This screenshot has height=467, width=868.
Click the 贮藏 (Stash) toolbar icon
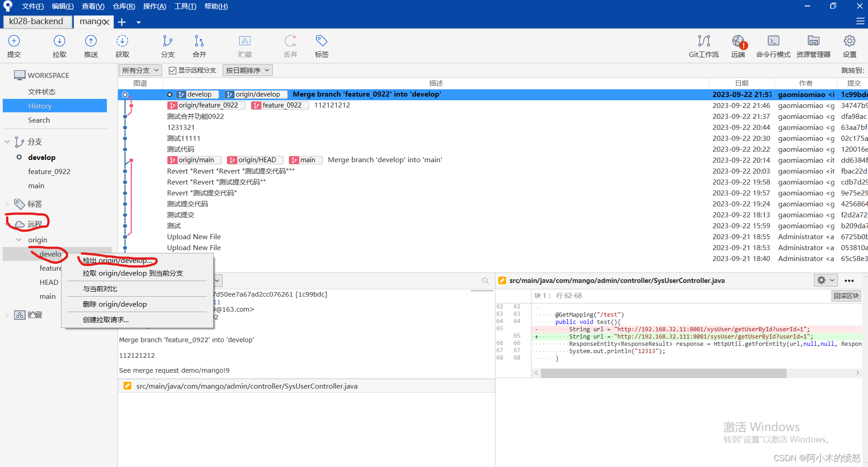[x=245, y=46]
